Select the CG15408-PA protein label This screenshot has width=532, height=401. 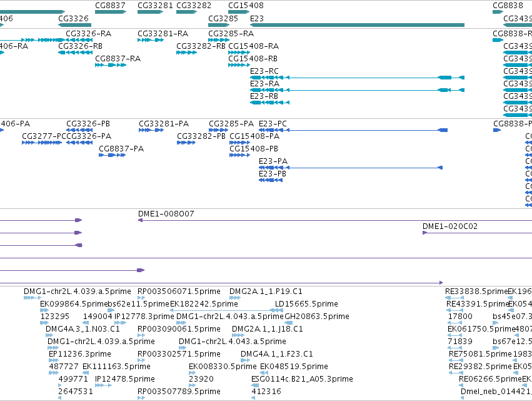254,136
